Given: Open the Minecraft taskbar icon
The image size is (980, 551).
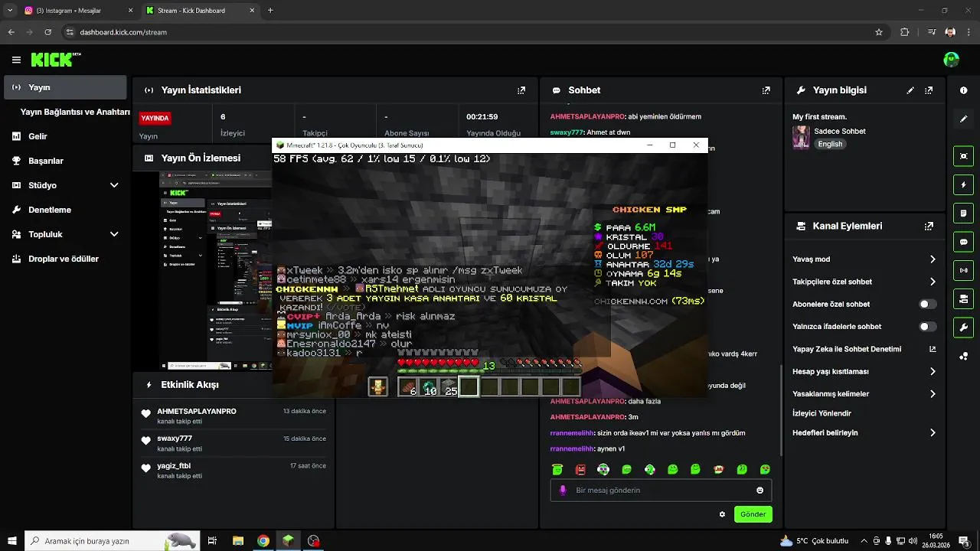Looking at the screenshot, I should tap(288, 541).
